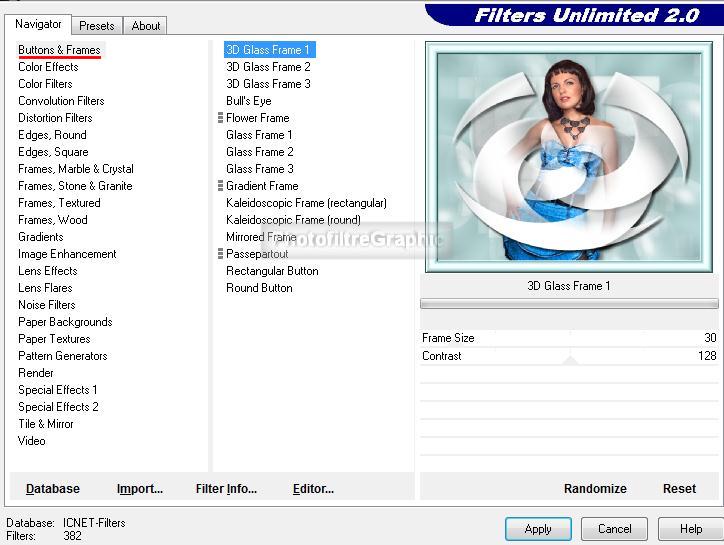Open Filter Info... dialog
This screenshot has height=545, width=724.
click(226, 489)
